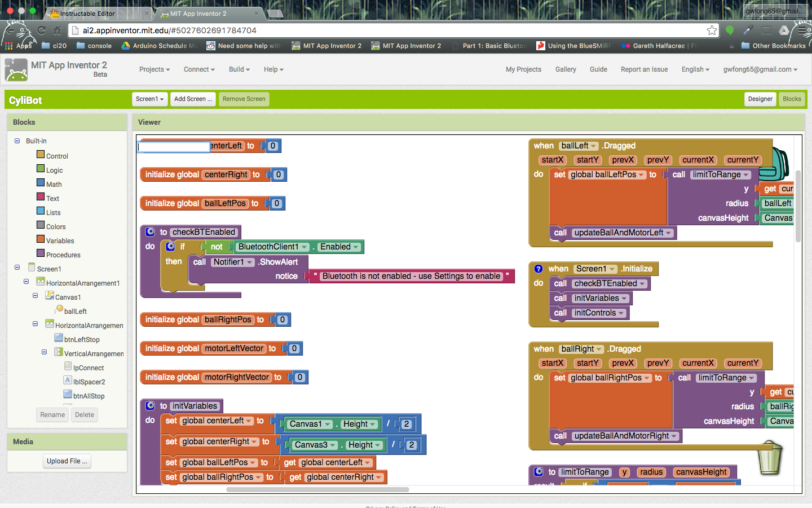Collapse the Built-in blocks tree
Viewport: 812px width, 508px height.
(17, 141)
